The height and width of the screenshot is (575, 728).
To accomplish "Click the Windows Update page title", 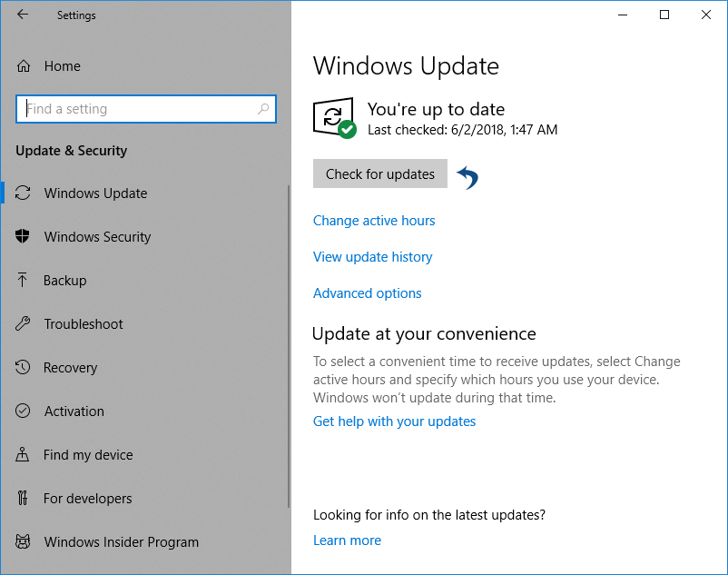I will click(406, 66).
